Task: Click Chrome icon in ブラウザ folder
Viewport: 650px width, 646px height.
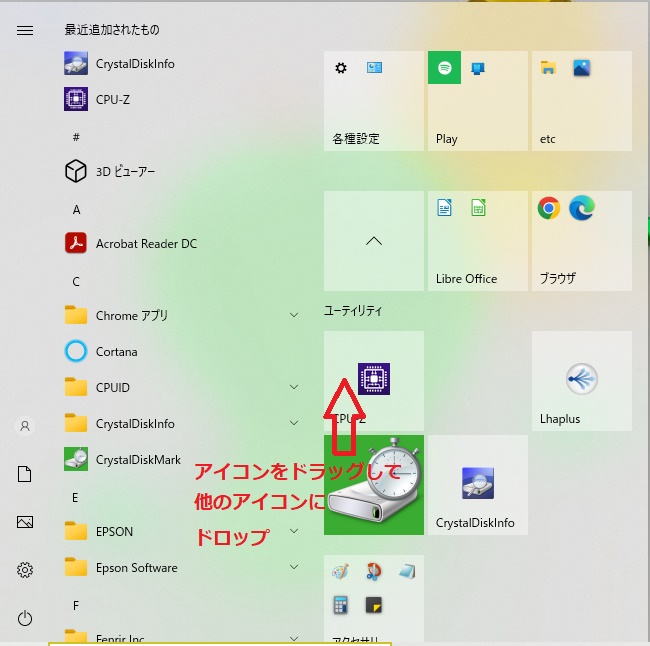Action: point(549,208)
